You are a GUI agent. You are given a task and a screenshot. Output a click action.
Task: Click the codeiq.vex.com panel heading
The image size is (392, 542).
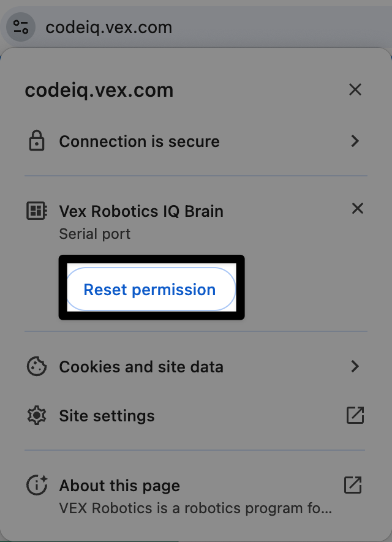pos(99,89)
